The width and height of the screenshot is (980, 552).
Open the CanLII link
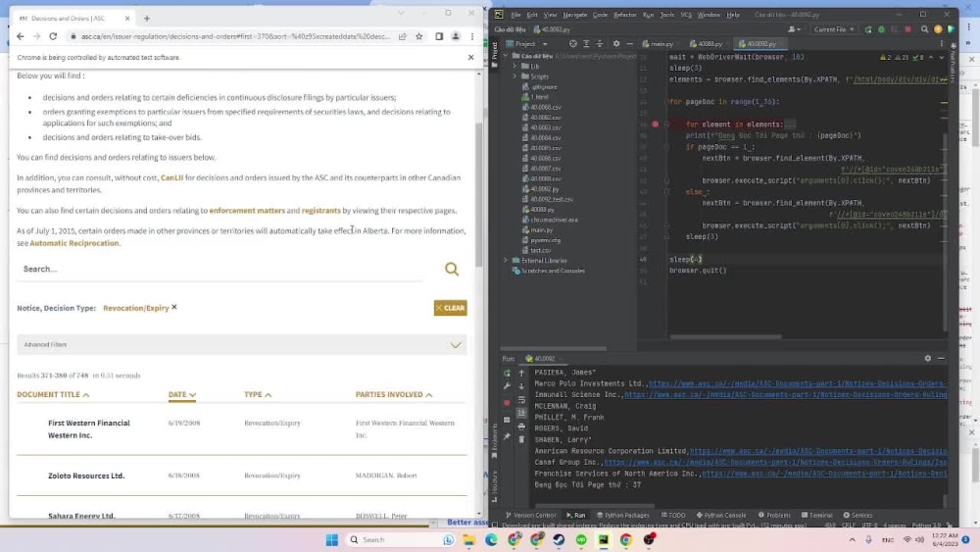[171, 177]
